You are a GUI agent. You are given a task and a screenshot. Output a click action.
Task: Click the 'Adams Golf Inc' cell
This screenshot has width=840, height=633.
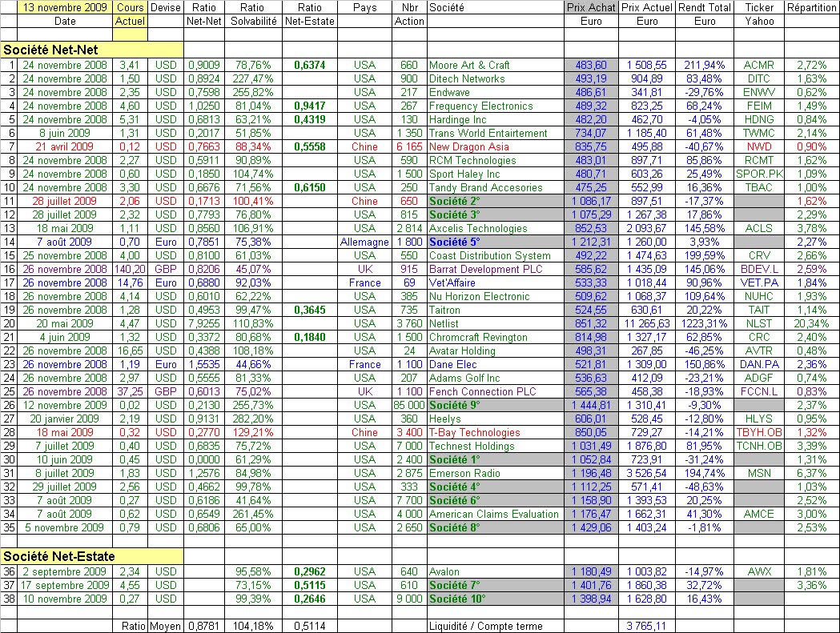496,378
